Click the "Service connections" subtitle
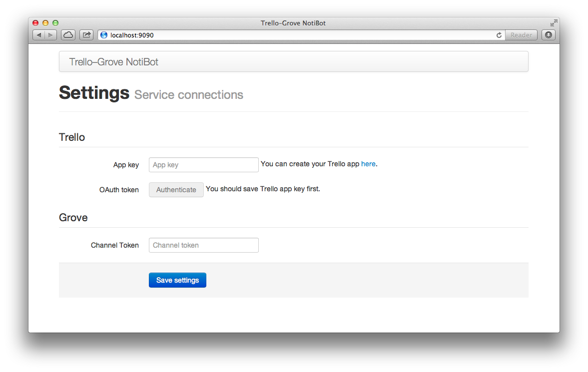 [x=189, y=95]
